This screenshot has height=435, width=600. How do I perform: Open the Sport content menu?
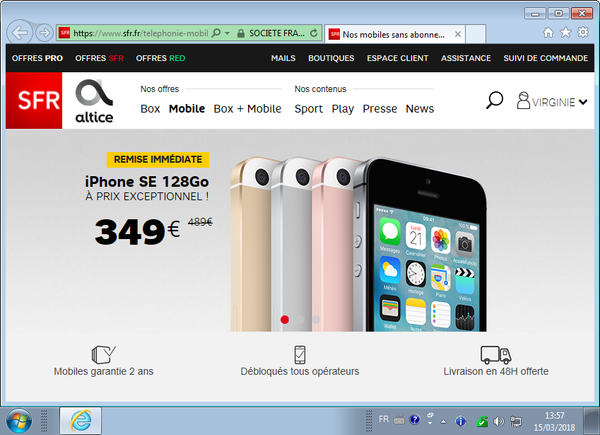coord(308,109)
